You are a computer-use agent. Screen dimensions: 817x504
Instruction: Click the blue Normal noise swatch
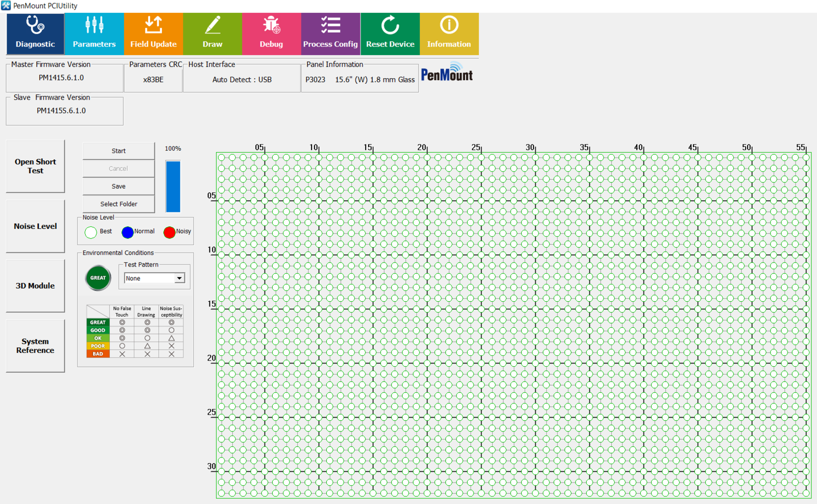point(128,232)
